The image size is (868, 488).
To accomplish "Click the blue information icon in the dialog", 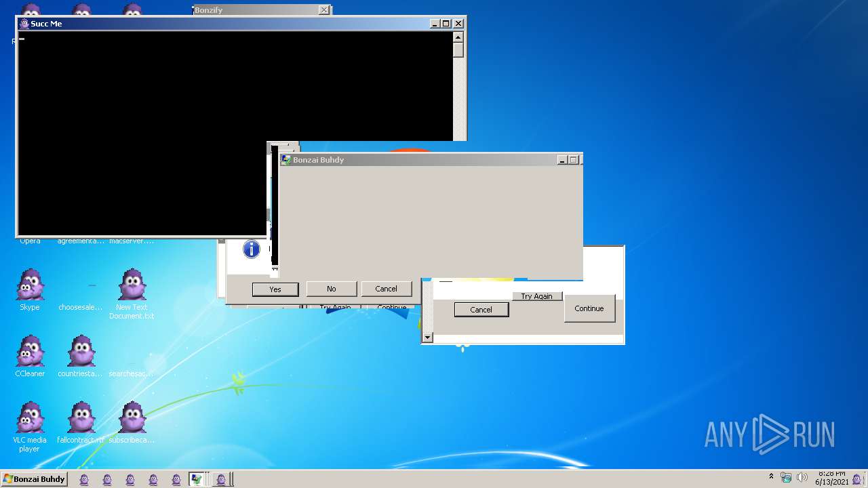I will (252, 249).
